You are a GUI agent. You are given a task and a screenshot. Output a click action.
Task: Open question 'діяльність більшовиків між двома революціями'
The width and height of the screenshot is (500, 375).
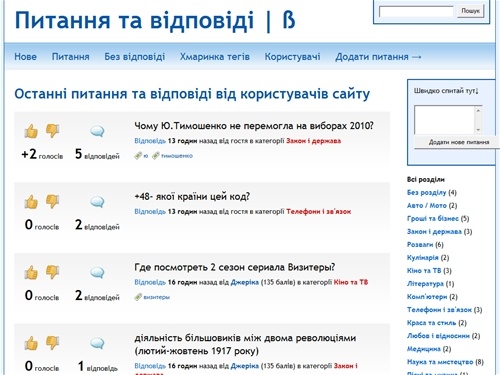tap(245, 344)
